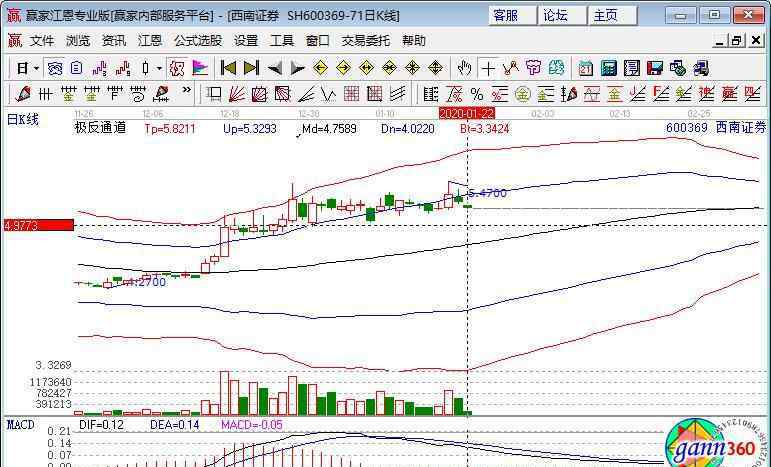
Task: Click the staircase chart icon labeled 3
Action: click(100, 68)
